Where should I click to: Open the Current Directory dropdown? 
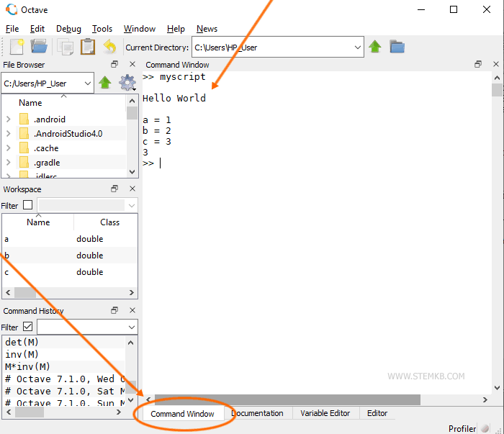point(358,48)
